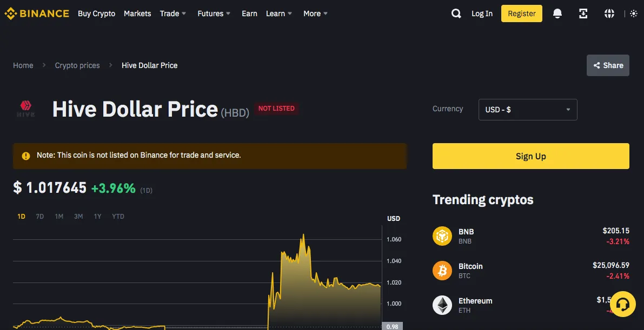Click the Hive coin logo
This screenshot has height=330, width=644.
26,109
